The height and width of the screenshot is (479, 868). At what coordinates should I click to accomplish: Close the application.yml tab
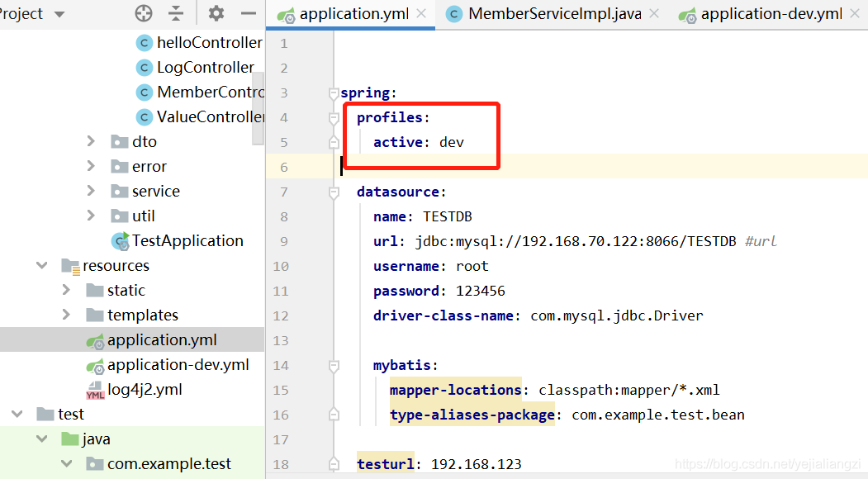pos(421,14)
